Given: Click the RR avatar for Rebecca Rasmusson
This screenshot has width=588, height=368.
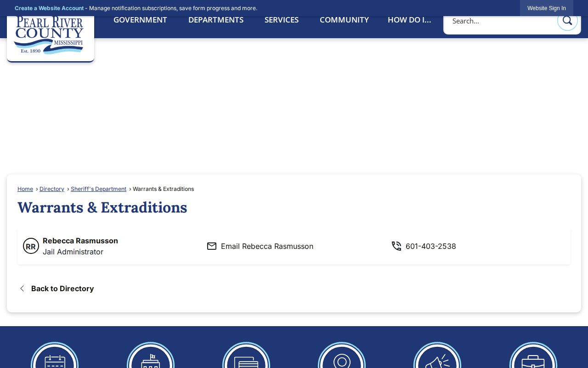Looking at the screenshot, I should click(31, 246).
